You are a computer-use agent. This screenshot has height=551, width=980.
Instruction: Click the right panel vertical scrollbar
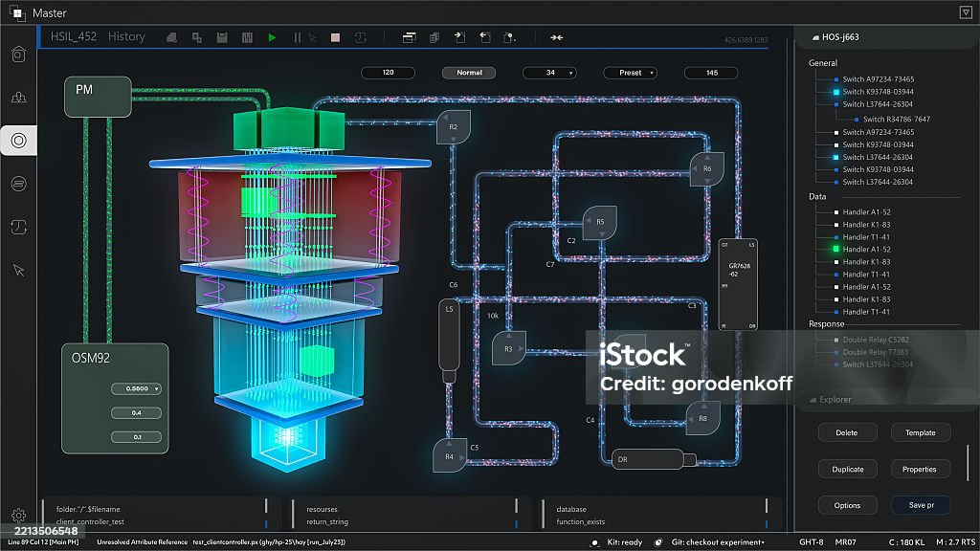tap(968, 462)
